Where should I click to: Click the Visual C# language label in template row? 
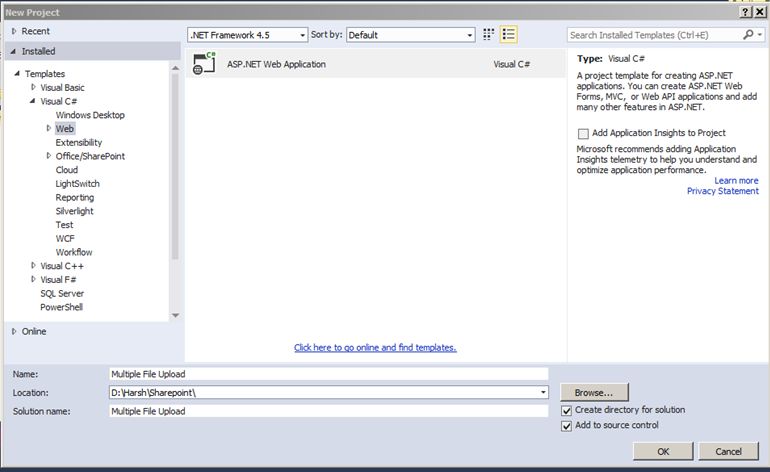coord(512,64)
